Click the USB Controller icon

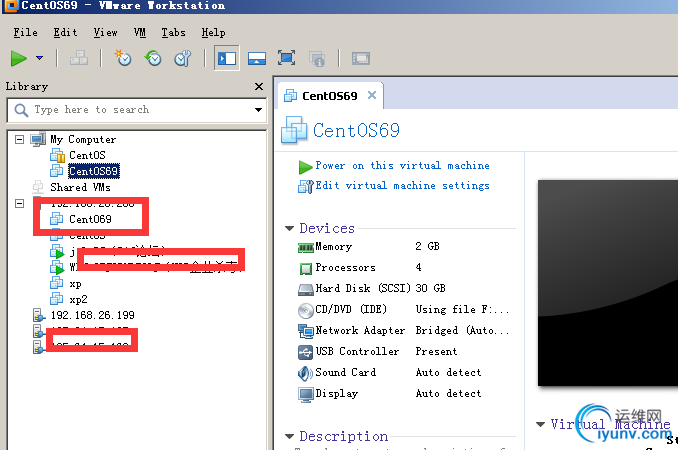click(305, 352)
